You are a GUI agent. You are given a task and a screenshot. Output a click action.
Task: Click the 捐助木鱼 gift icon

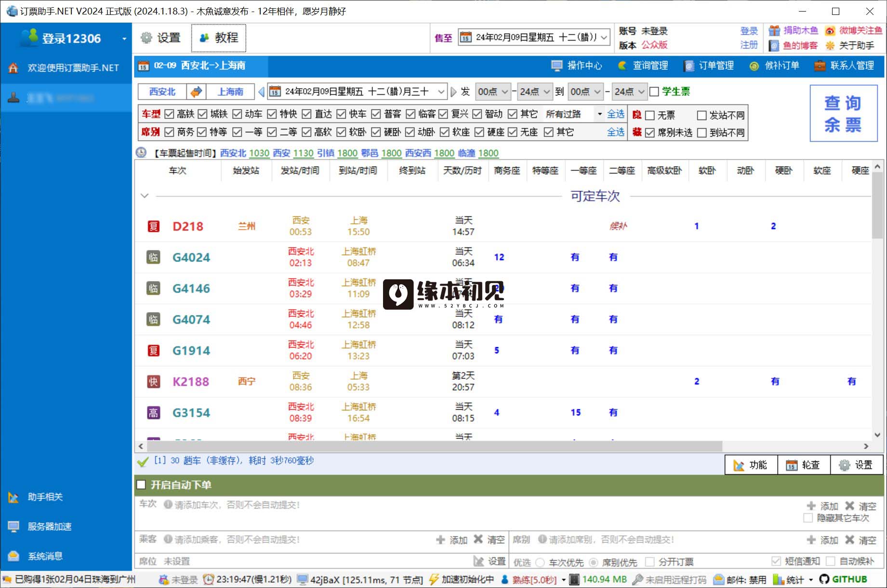tap(774, 30)
